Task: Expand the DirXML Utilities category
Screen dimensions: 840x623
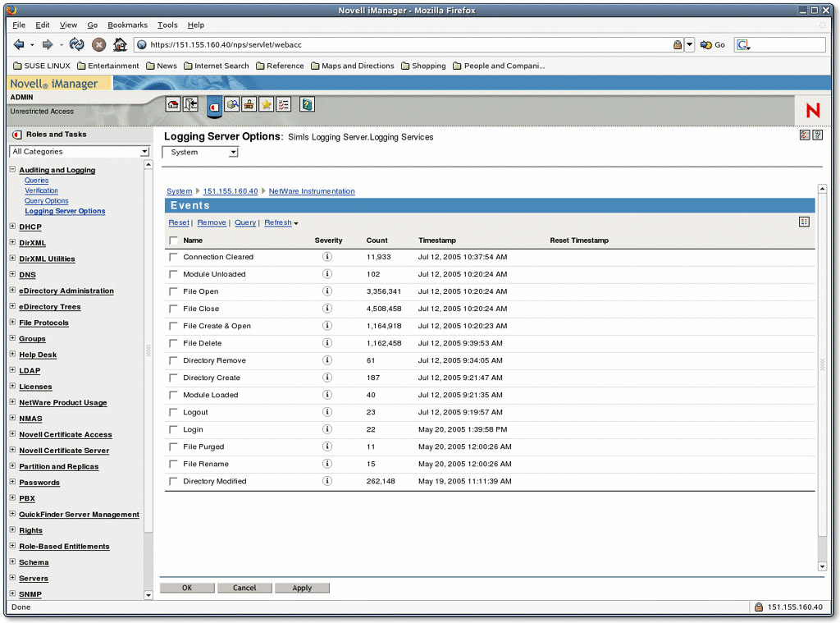Action: pyautogui.click(x=12, y=258)
